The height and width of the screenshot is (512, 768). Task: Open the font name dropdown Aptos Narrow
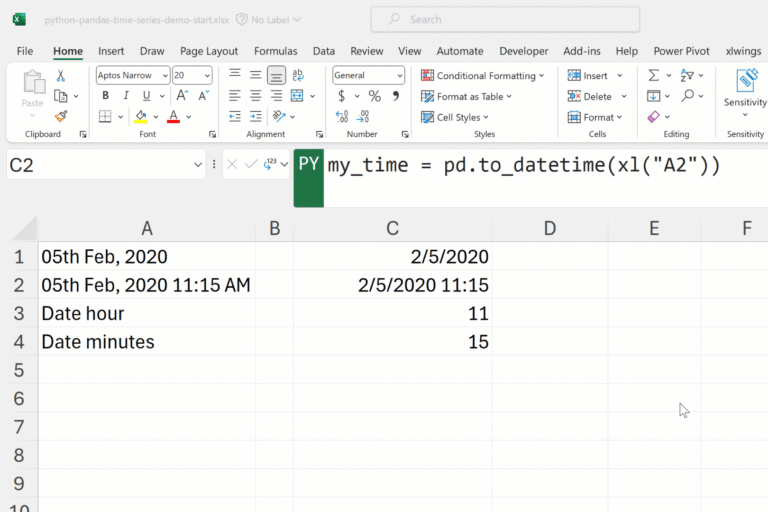pyautogui.click(x=132, y=75)
